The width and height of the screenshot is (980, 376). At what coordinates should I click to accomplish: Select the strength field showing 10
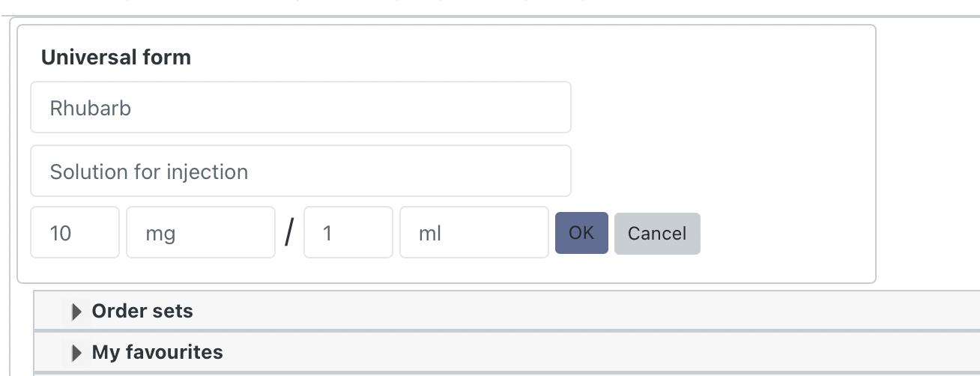(x=74, y=233)
